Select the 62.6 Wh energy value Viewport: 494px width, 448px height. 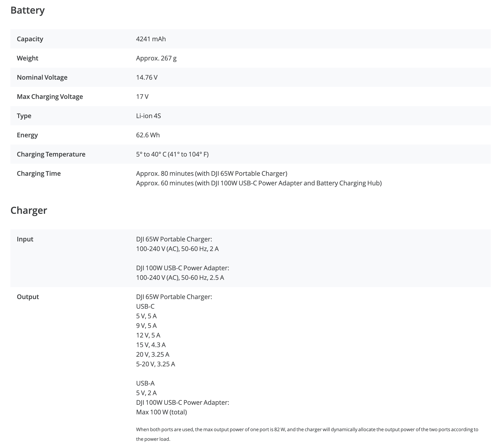(148, 135)
